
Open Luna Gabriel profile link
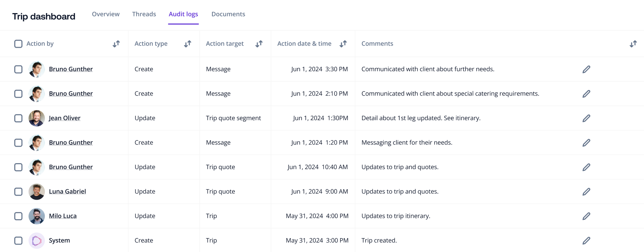pos(67,192)
